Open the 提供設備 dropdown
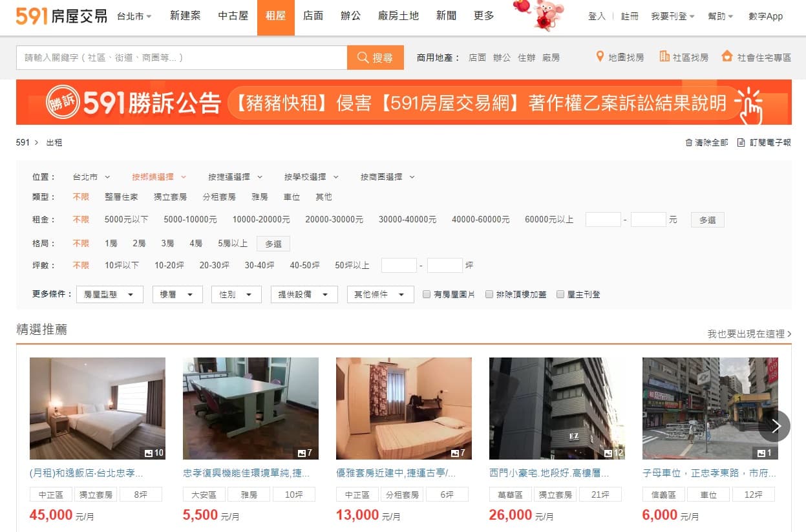This screenshot has width=806, height=532. click(x=304, y=295)
